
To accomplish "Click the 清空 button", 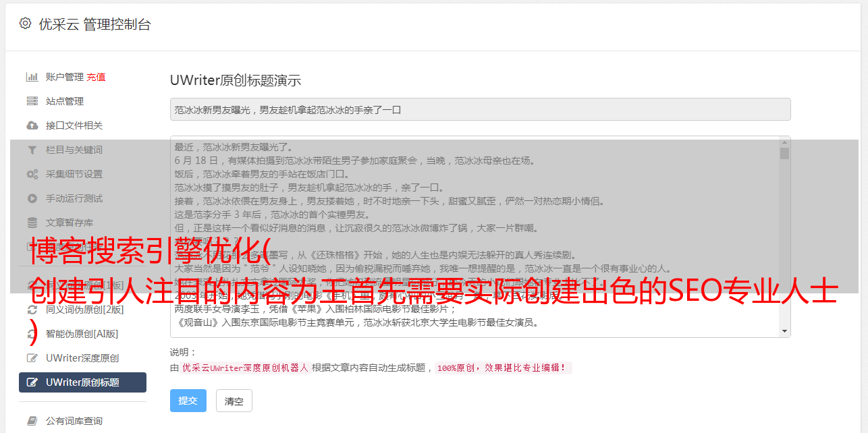I will pyautogui.click(x=234, y=401).
